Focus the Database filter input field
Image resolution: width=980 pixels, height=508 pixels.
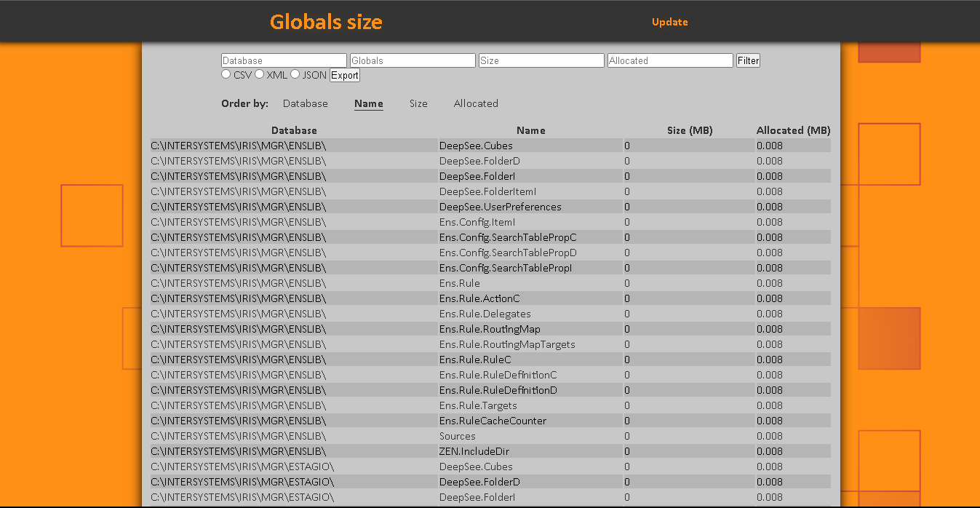click(x=284, y=61)
